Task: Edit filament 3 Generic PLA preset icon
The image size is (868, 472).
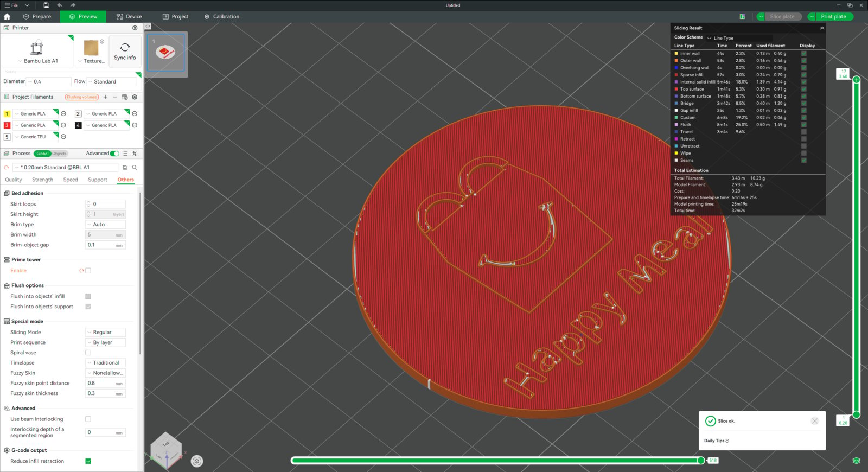Action: click(63, 125)
